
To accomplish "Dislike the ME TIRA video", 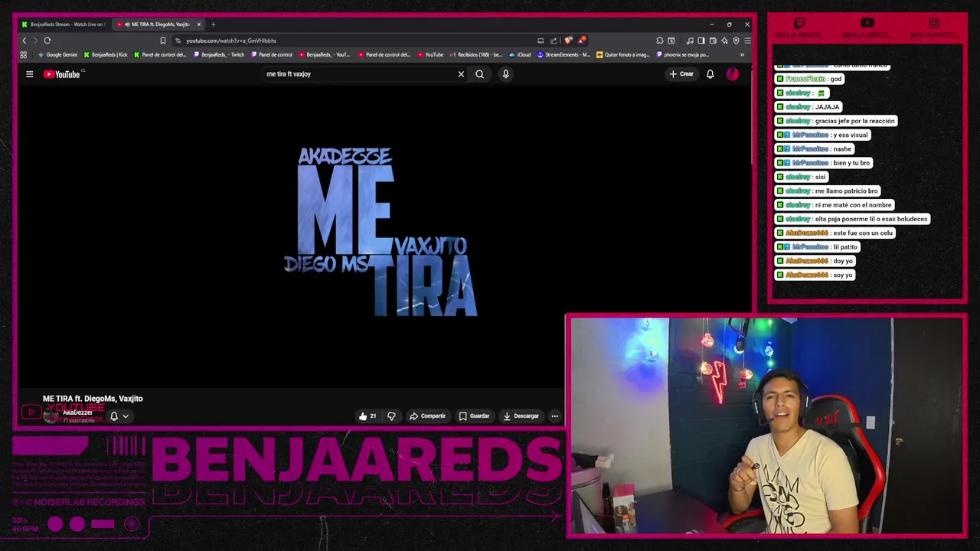I will tap(391, 416).
